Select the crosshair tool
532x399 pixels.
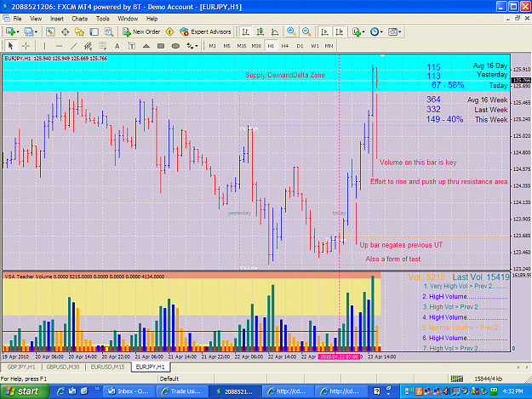pyautogui.click(x=26, y=45)
